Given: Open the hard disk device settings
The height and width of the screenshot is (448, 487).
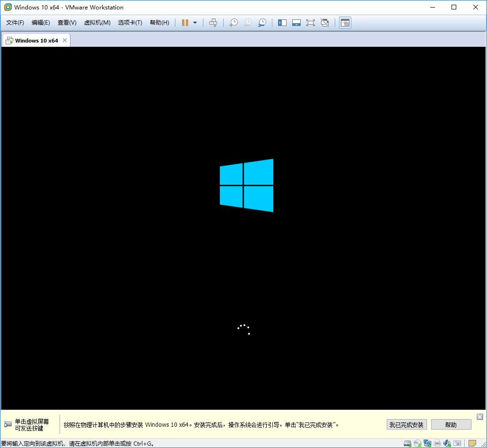Looking at the screenshot, I should click(x=408, y=443).
